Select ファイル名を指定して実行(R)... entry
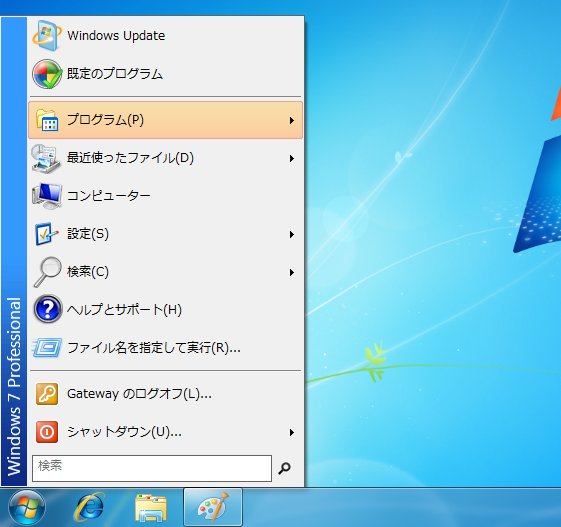The height and width of the screenshot is (527, 561). 165,348
